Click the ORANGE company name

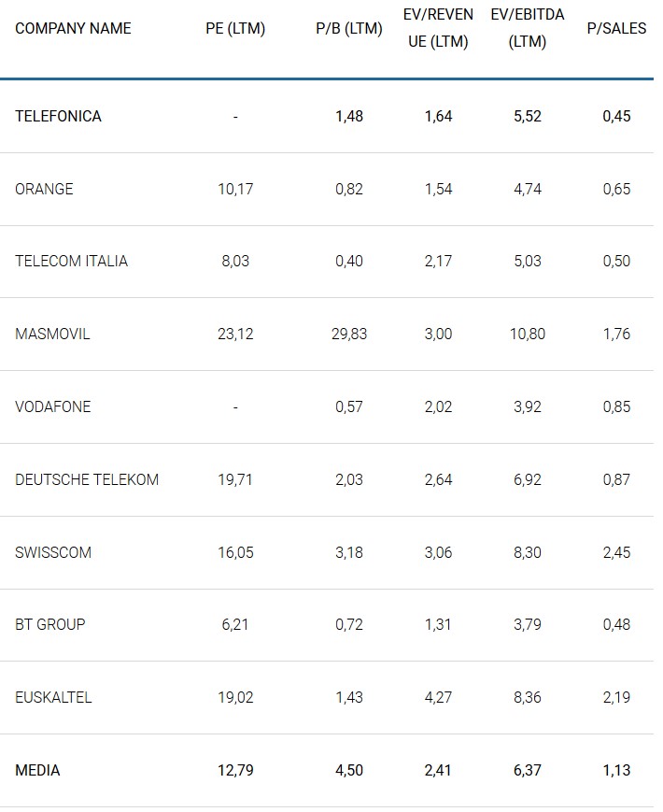coord(44,189)
